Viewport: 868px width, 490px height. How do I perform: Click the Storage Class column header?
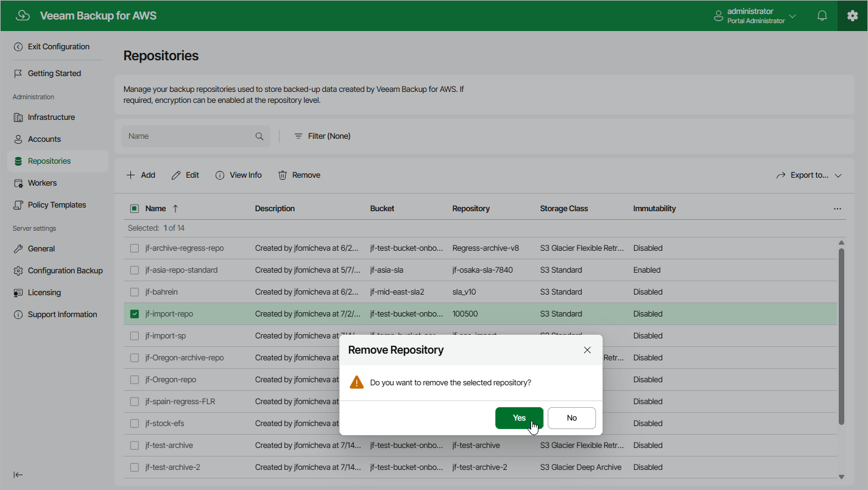coord(564,209)
